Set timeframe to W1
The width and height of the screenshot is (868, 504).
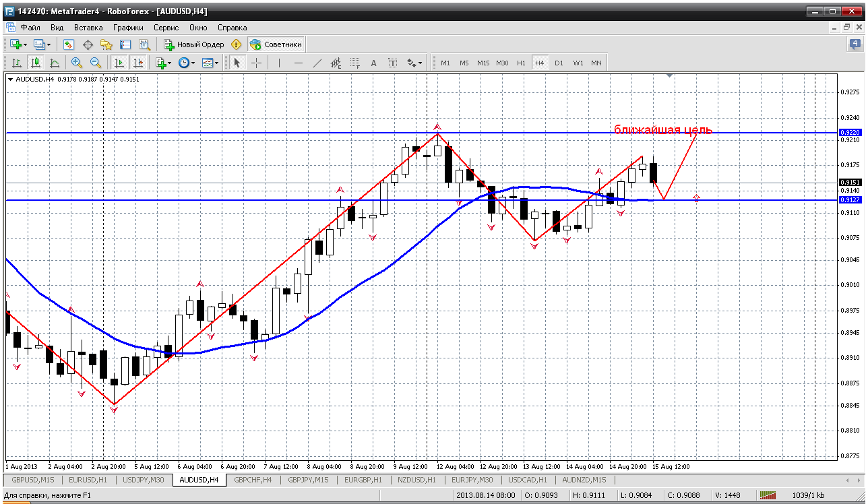578,63
